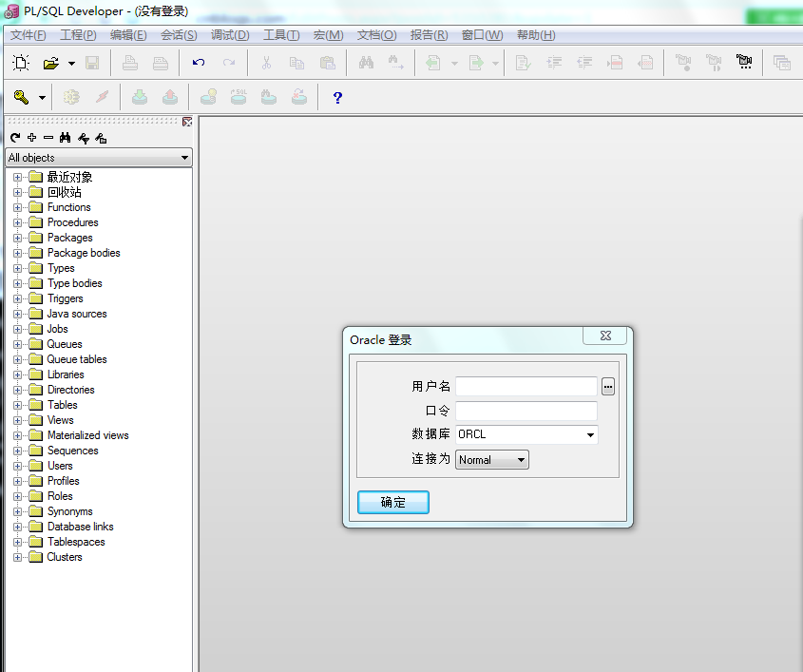Select the Java sources tree item
Screen dimensions: 803x672
77,314
